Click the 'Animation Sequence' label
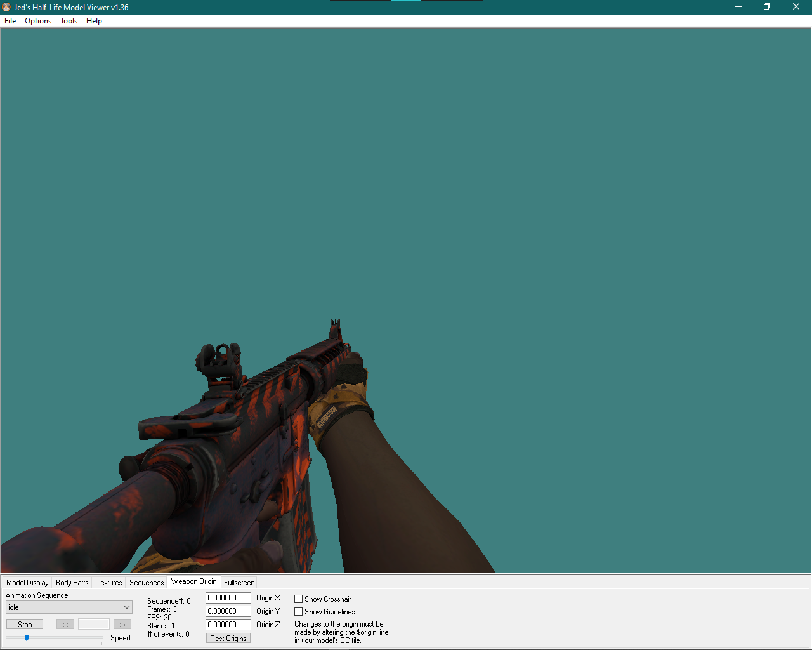Image resolution: width=812 pixels, height=650 pixels. click(37, 595)
